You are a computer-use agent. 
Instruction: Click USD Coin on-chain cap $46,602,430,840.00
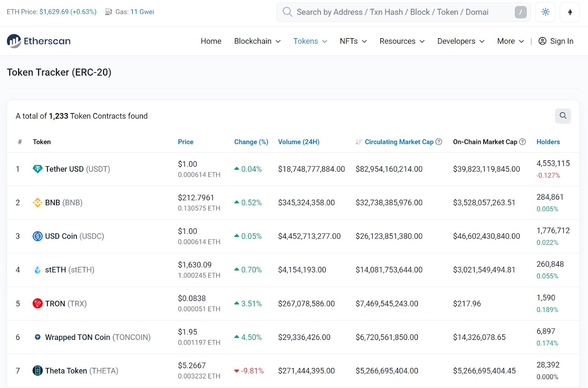(487, 236)
